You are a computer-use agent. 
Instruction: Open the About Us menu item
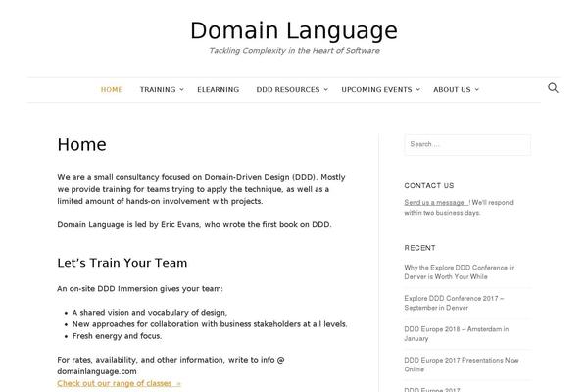[x=452, y=89]
